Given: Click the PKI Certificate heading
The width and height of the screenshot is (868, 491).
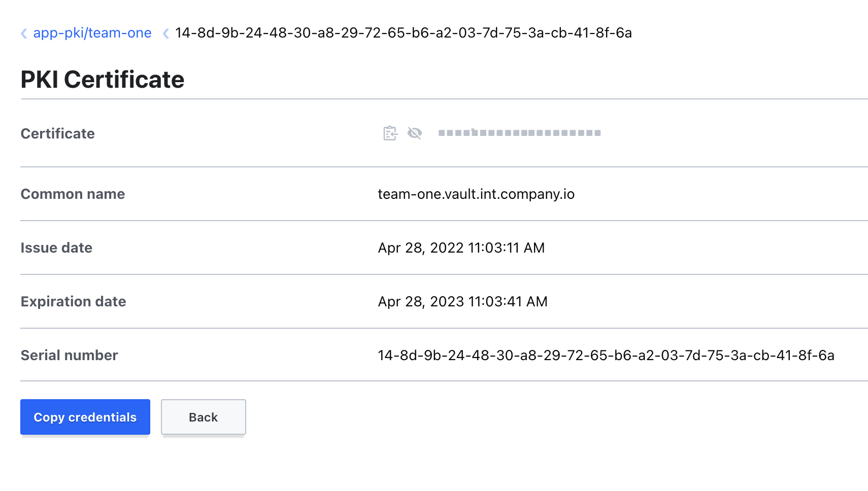Looking at the screenshot, I should click(103, 80).
